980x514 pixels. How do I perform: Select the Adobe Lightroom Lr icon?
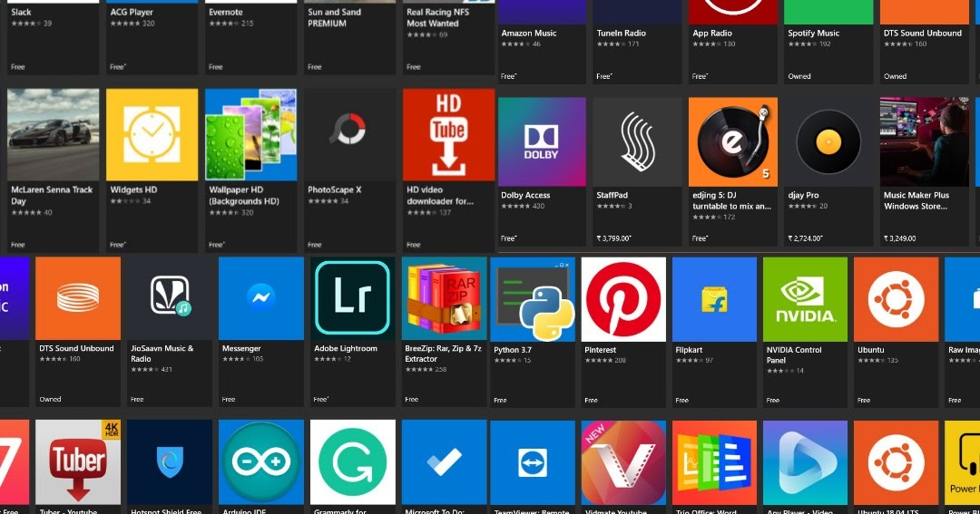pyautogui.click(x=352, y=298)
